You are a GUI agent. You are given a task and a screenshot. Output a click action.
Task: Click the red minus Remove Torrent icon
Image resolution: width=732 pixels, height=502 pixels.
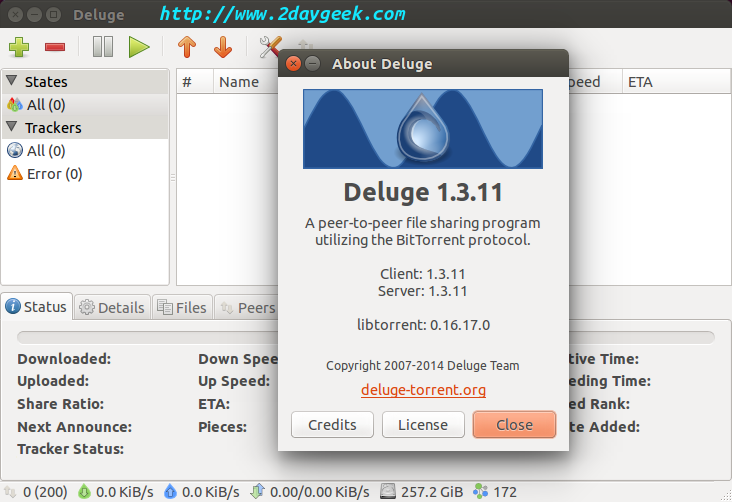coord(55,47)
